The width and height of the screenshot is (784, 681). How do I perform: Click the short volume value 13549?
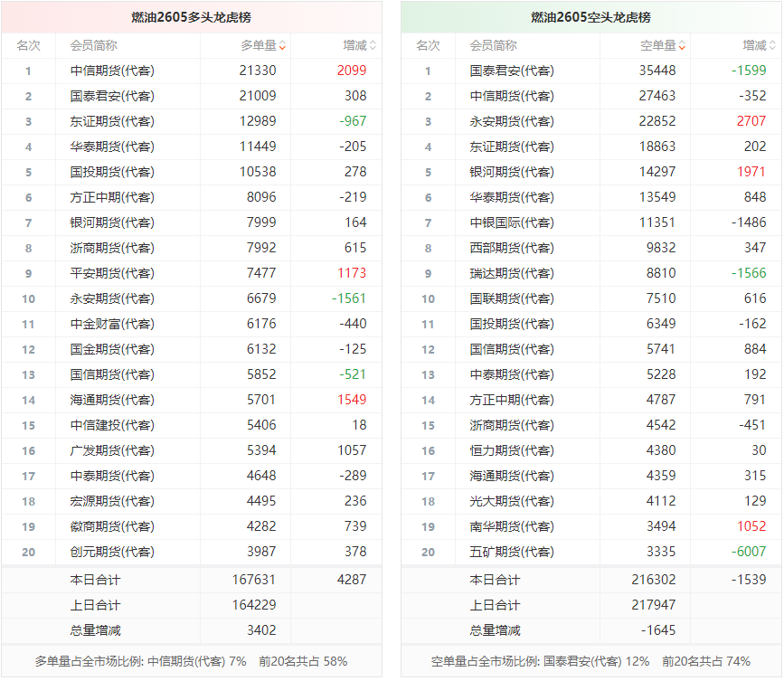click(x=657, y=197)
